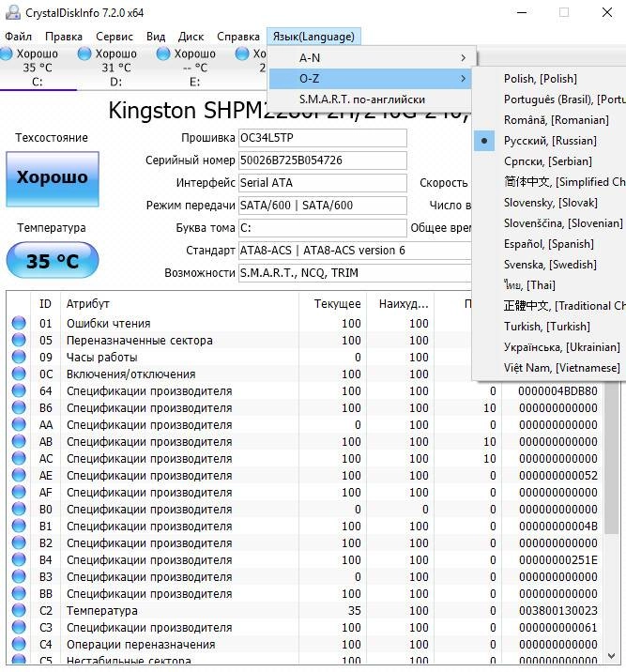Click status orb of attribute 05 row
626x672 pixels.
pyautogui.click(x=19, y=340)
